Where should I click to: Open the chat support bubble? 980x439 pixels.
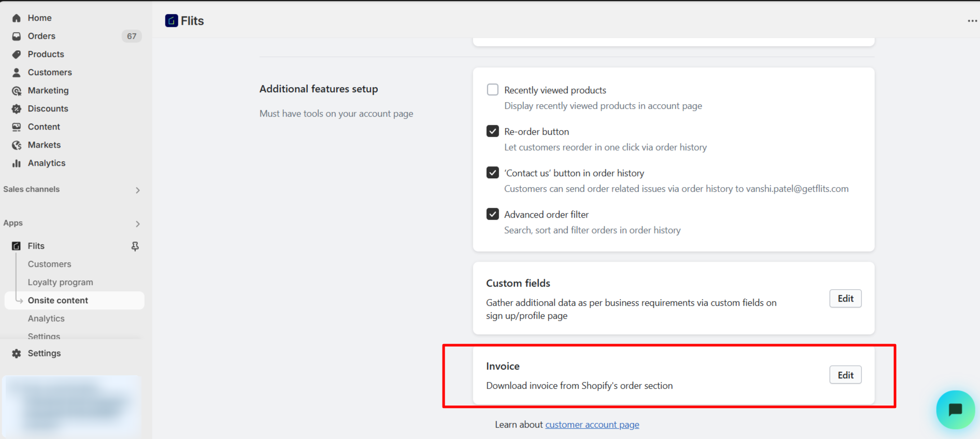pos(955,409)
